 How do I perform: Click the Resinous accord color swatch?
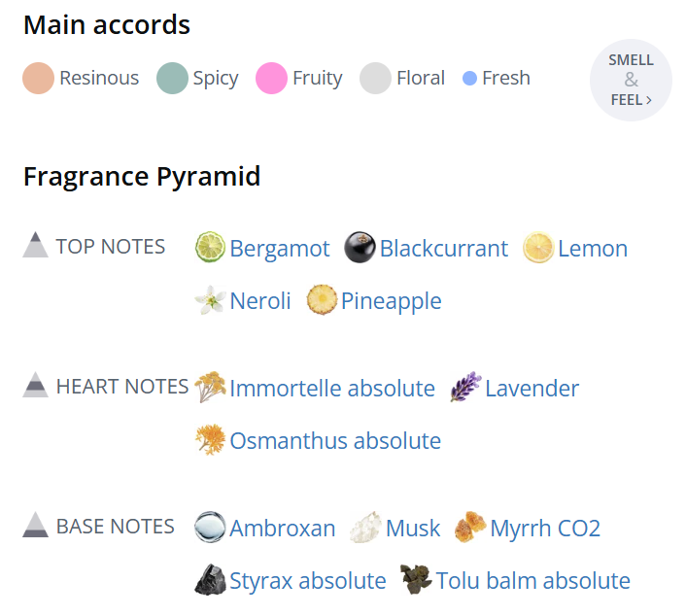click(38, 78)
